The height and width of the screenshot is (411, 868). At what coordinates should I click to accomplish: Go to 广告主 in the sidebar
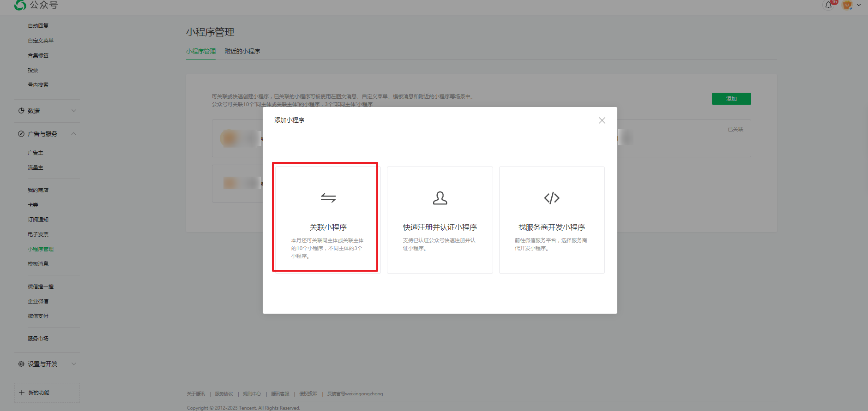[36, 153]
